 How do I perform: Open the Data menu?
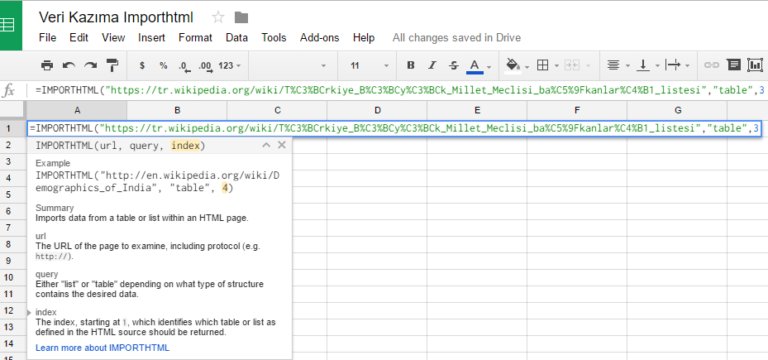pos(237,38)
